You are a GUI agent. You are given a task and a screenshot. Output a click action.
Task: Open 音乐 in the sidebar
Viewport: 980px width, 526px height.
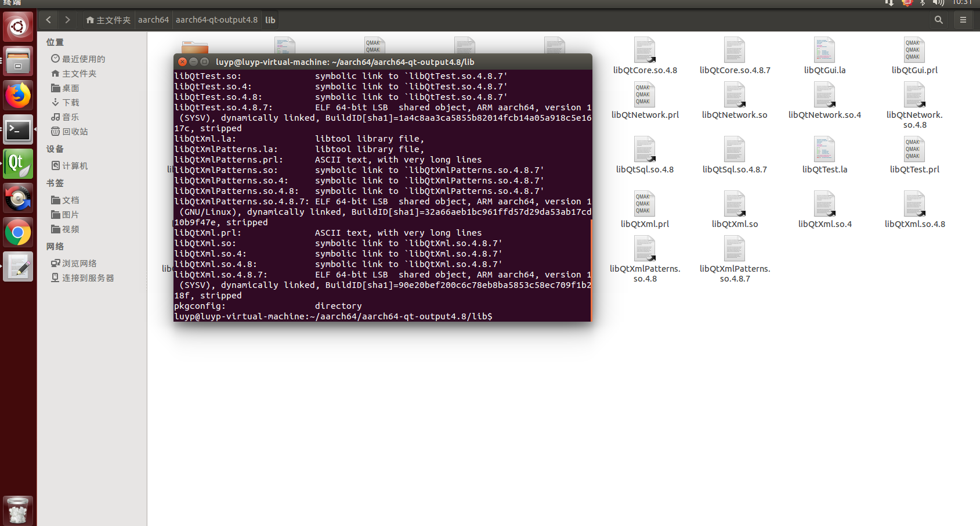point(66,117)
